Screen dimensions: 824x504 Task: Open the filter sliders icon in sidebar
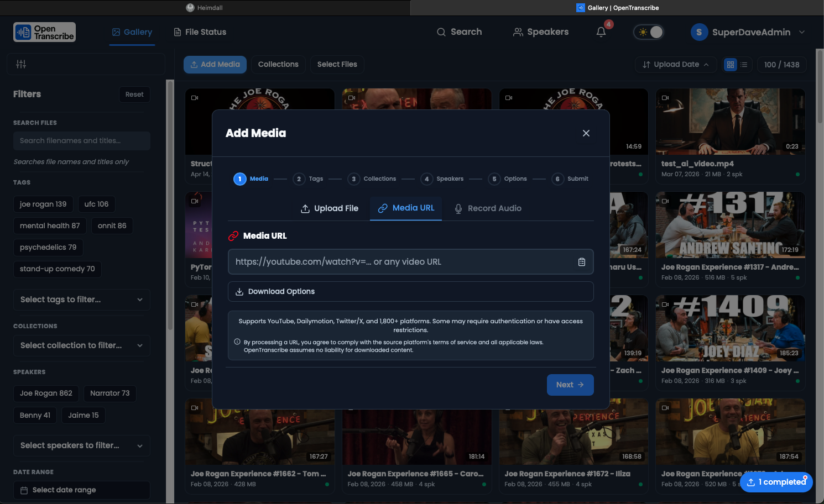21,64
